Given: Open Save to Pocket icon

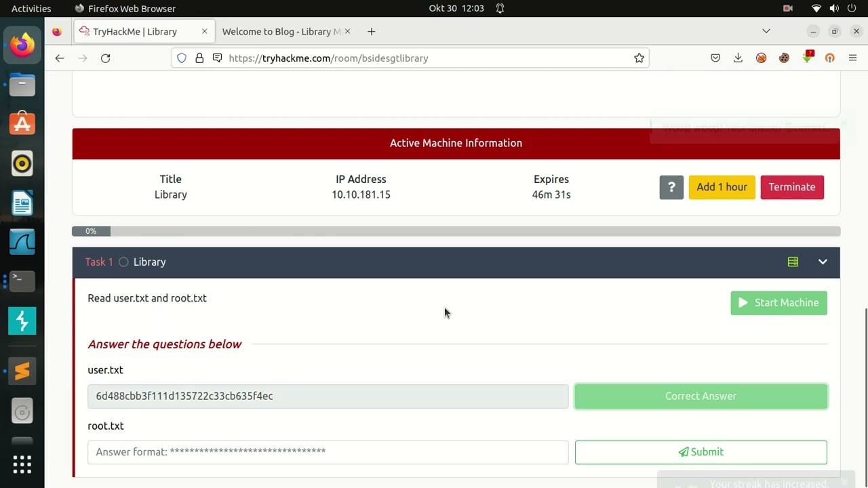Looking at the screenshot, I should [715, 58].
